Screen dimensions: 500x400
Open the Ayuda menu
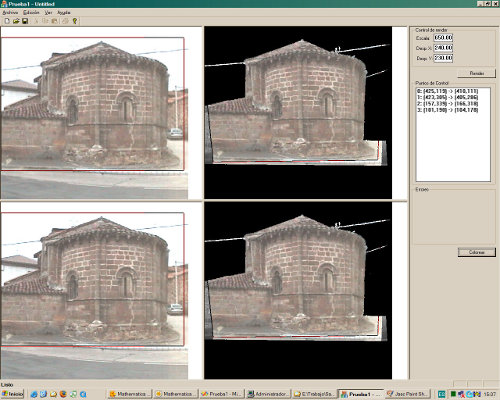[64, 12]
